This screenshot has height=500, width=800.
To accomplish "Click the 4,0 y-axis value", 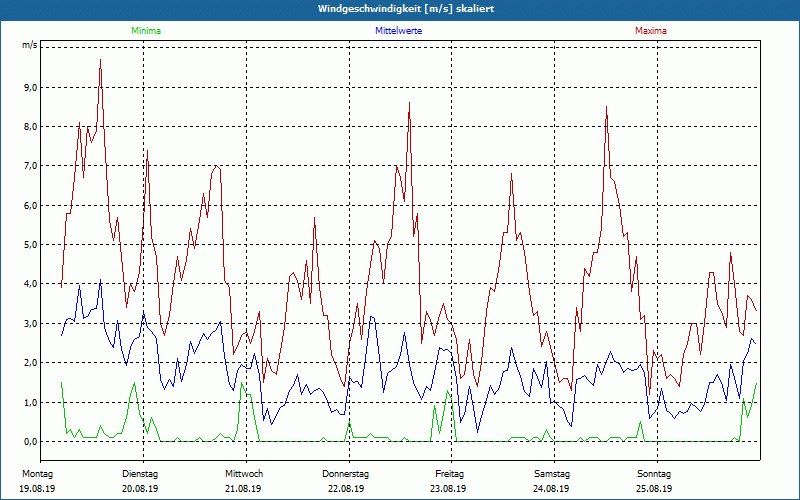I will click(31, 284).
